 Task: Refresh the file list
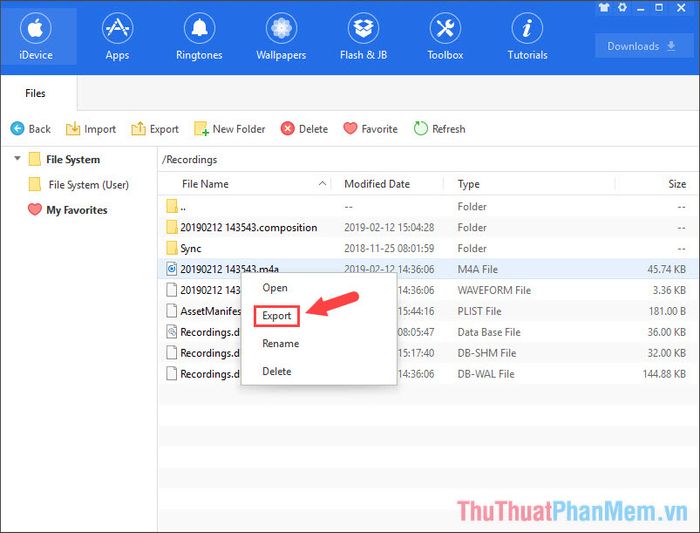pos(439,129)
